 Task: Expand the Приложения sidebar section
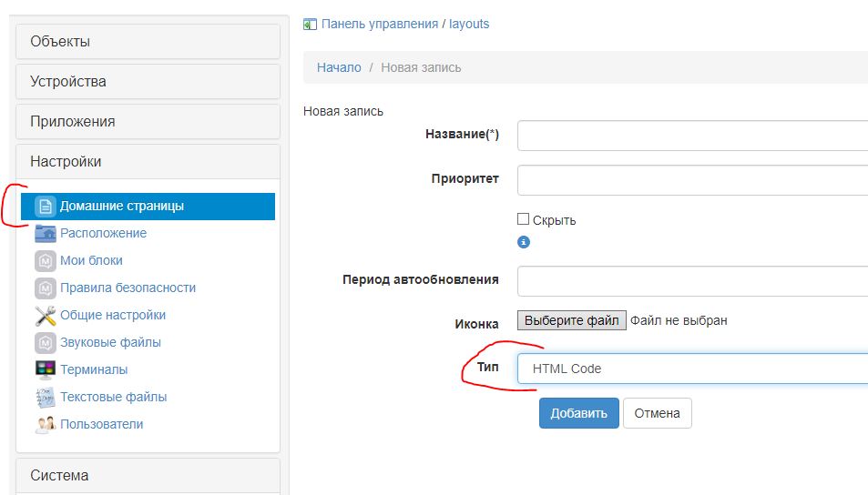tap(148, 122)
